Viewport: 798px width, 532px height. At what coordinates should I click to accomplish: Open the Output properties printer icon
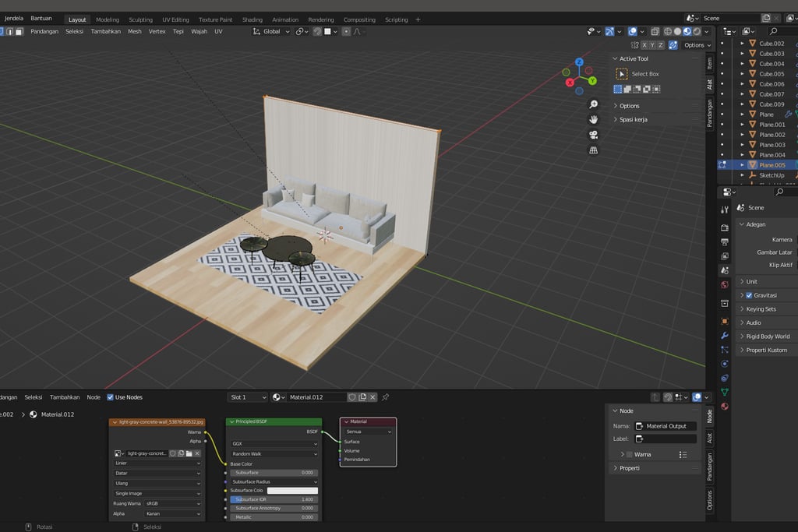tap(725, 241)
